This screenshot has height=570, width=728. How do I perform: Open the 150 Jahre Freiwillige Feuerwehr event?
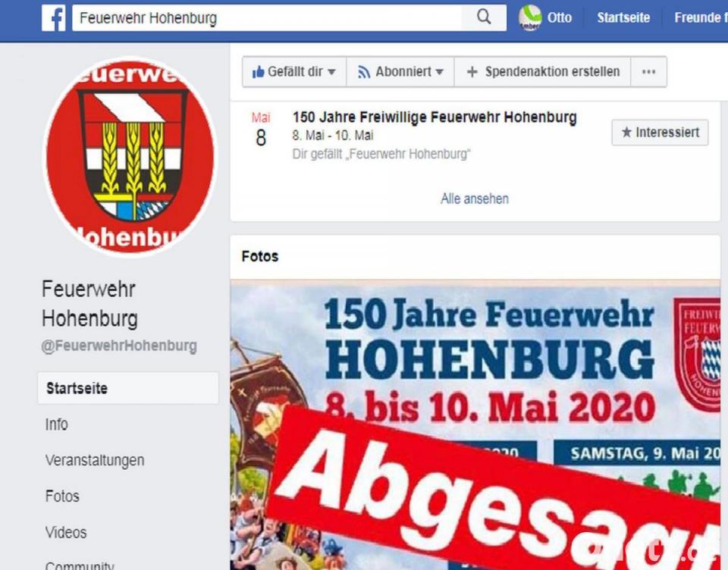435,117
